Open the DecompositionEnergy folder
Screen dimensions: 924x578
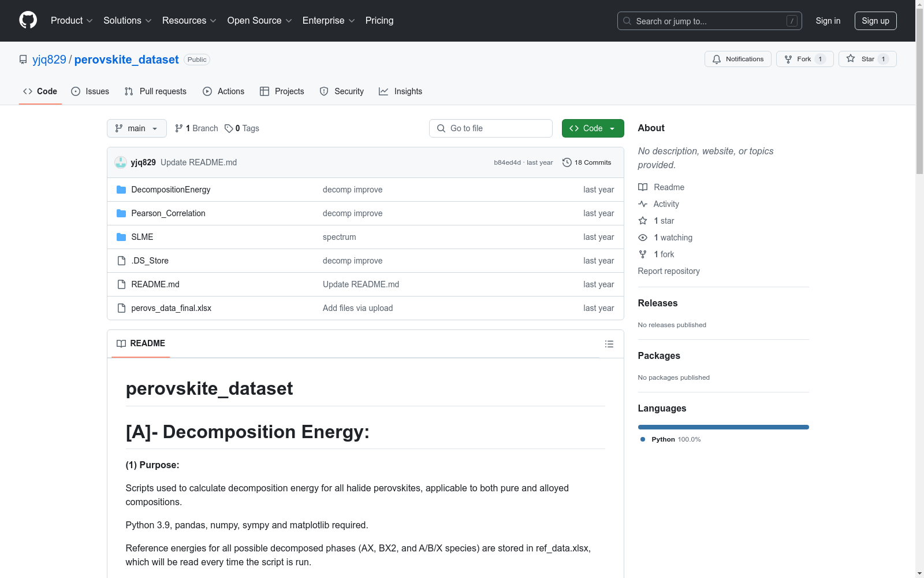tap(171, 190)
